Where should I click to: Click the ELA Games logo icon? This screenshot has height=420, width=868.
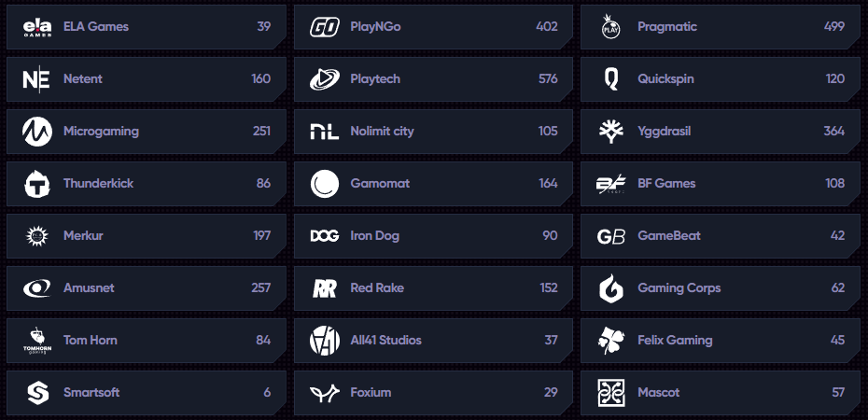pyautogui.click(x=37, y=27)
